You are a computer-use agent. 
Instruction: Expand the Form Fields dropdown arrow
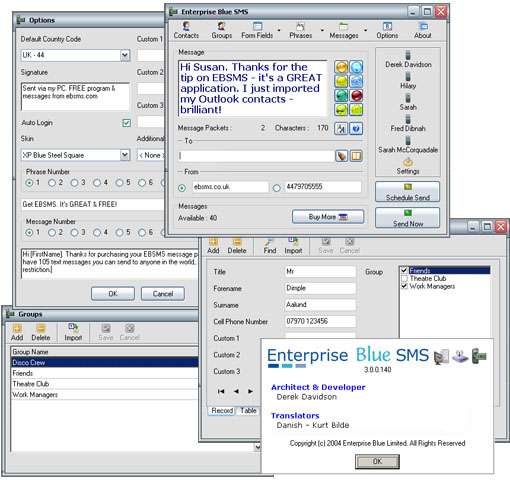[279, 30]
